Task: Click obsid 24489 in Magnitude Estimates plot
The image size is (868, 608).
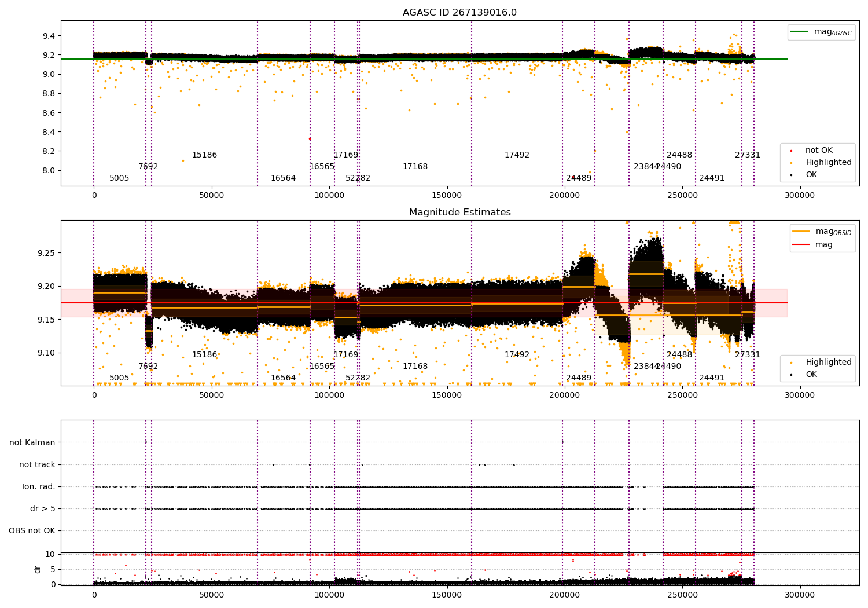Action: (x=579, y=378)
